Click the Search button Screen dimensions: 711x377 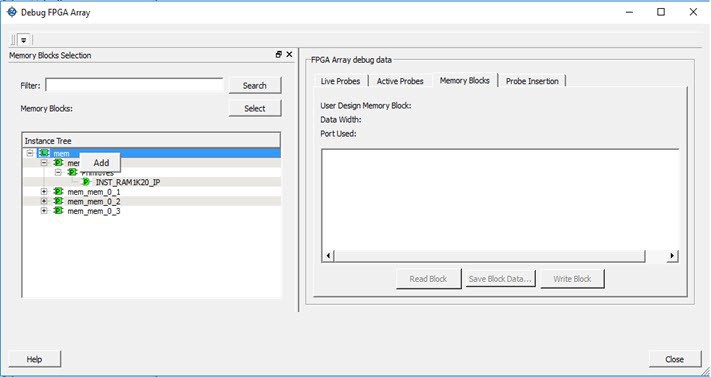pyautogui.click(x=255, y=85)
